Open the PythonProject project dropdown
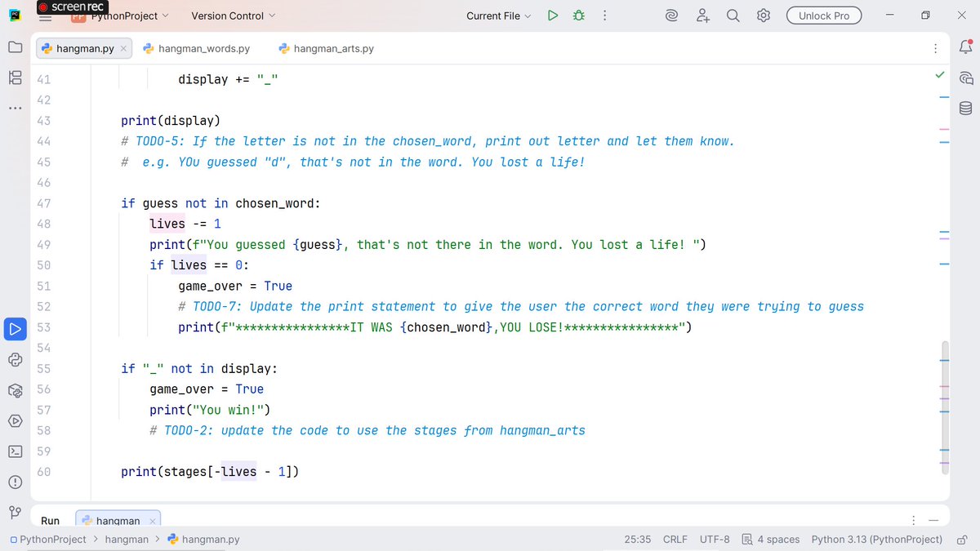980x551 pixels. point(121,16)
